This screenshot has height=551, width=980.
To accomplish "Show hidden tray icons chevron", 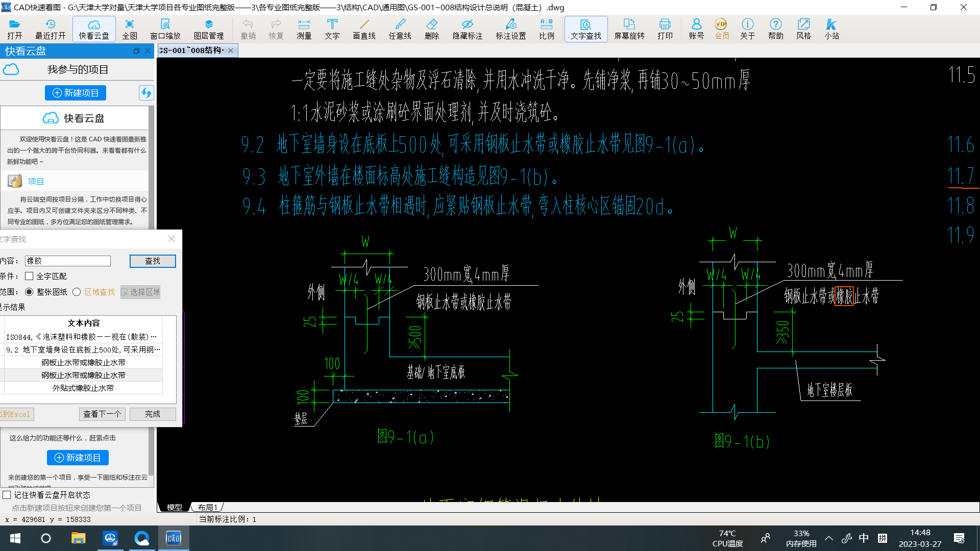I will point(829,538).
